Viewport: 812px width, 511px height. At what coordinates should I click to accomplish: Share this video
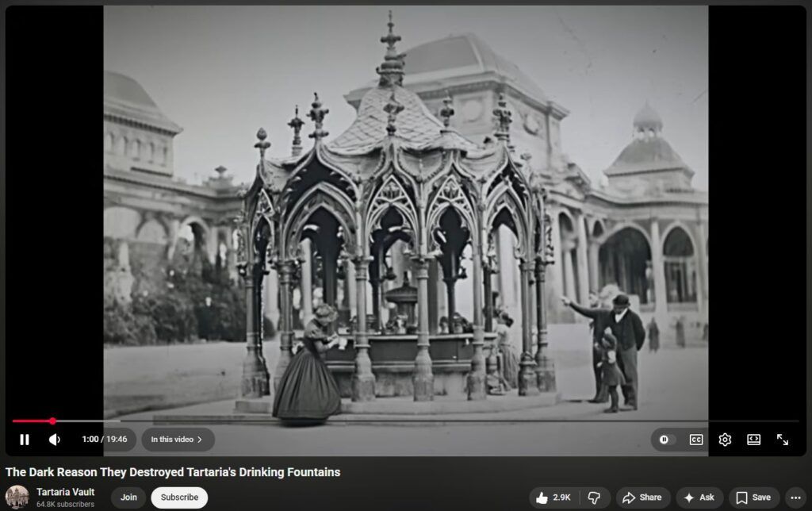coord(642,498)
